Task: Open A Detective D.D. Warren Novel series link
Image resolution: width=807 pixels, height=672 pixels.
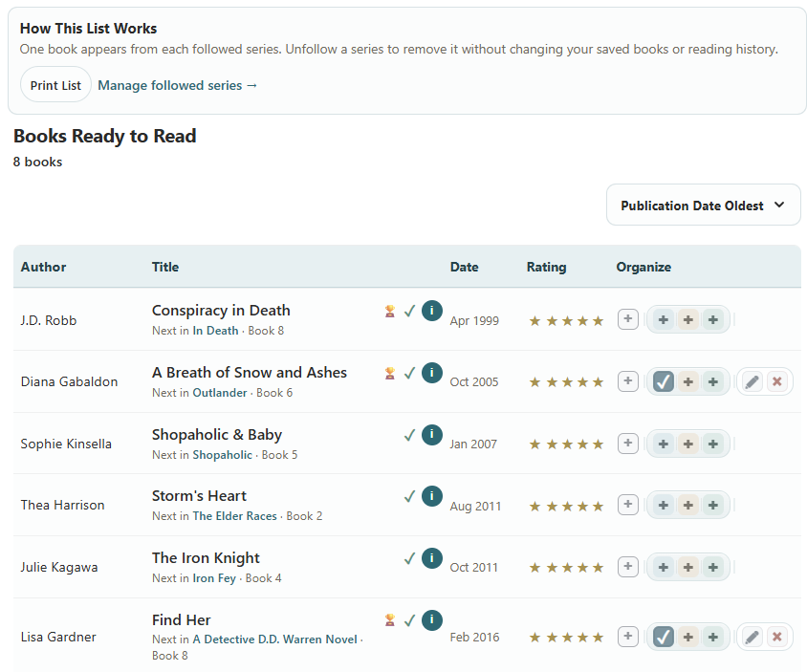Action: (x=274, y=639)
